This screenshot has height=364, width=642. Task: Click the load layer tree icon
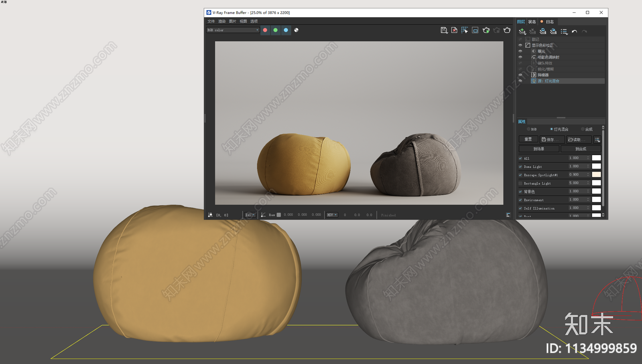coord(553,31)
